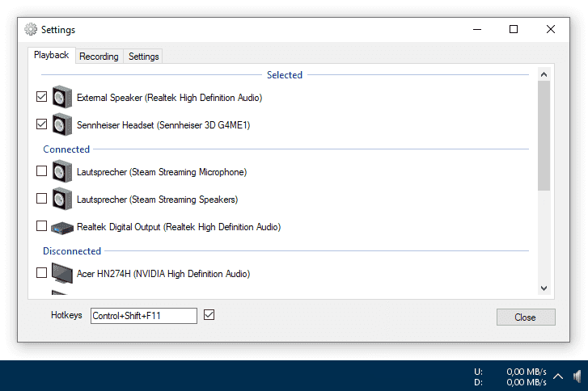Minimize the Settings window
Viewport: 588px width, 391px height.
[477, 29]
